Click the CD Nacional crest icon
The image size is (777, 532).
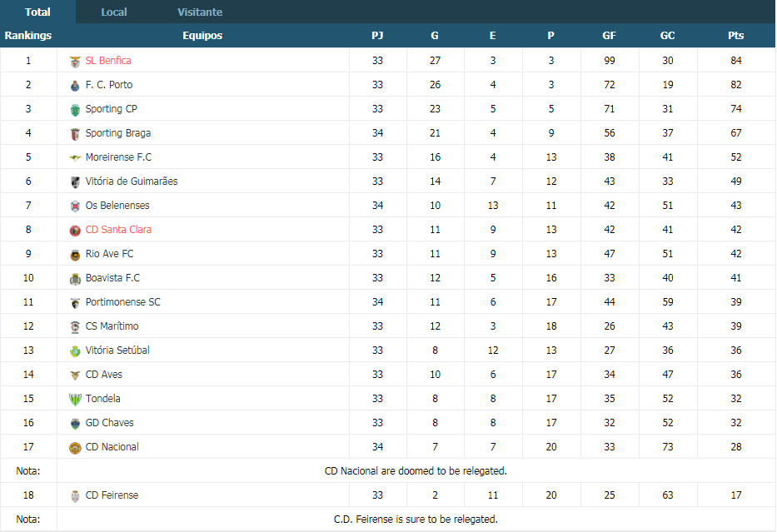pos(75,448)
